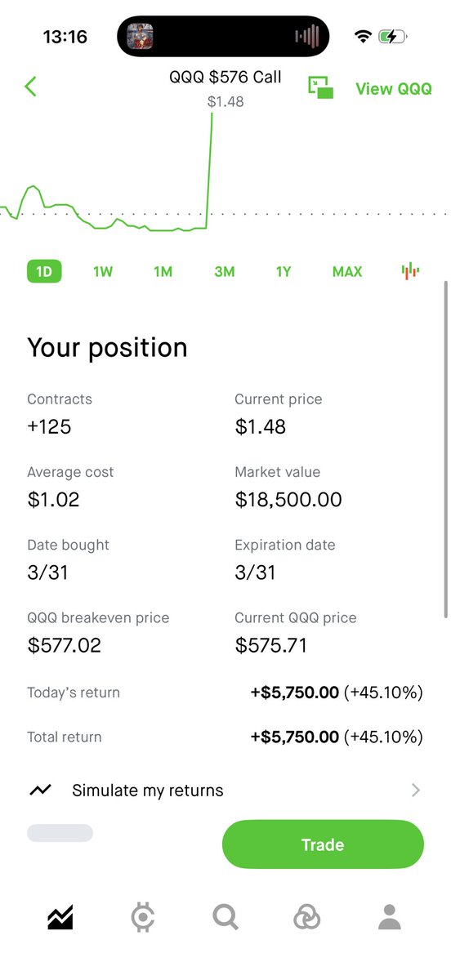Open the picture-in-picture chart icon
Image resolution: width=451 pixels, height=980 pixels.
click(x=320, y=87)
